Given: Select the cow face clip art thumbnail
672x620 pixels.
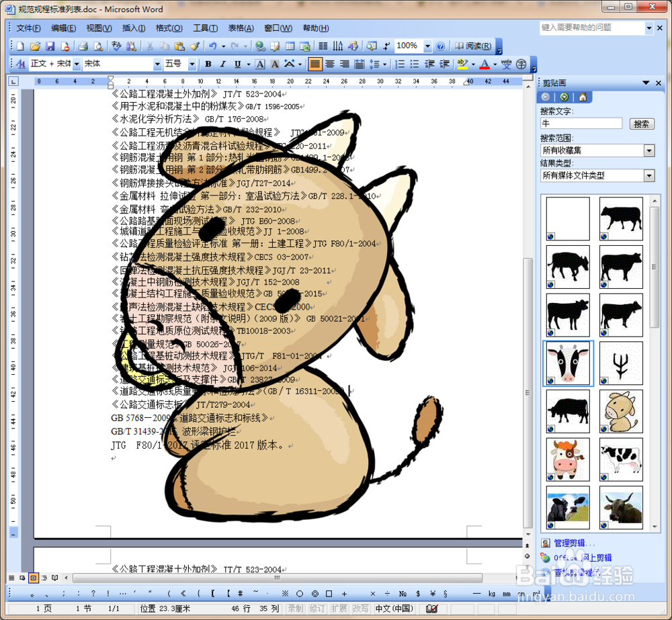Looking at the screenshot, I should click(568, 363).
